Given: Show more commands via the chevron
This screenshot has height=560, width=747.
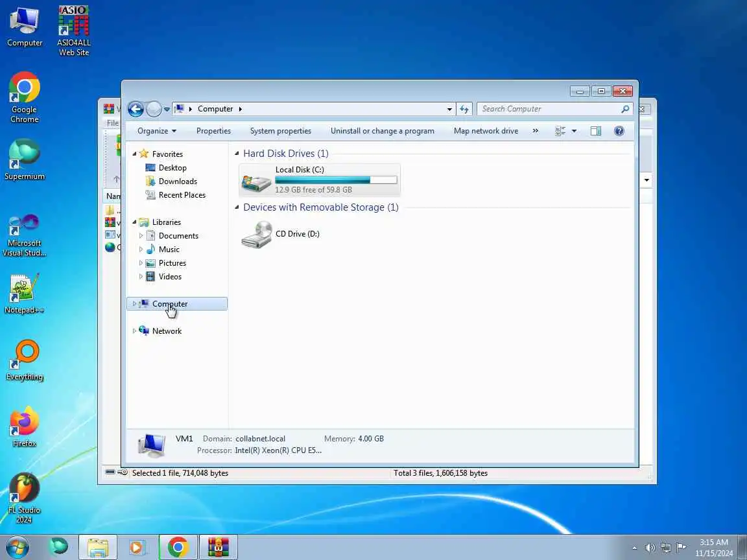Looking at the screenshot, I should (x=536, y=131).
